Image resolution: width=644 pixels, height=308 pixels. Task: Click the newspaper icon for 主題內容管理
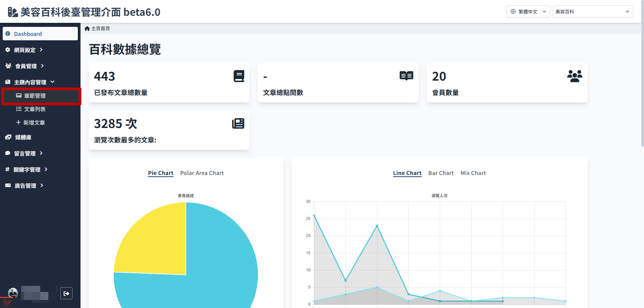(8, 82)
